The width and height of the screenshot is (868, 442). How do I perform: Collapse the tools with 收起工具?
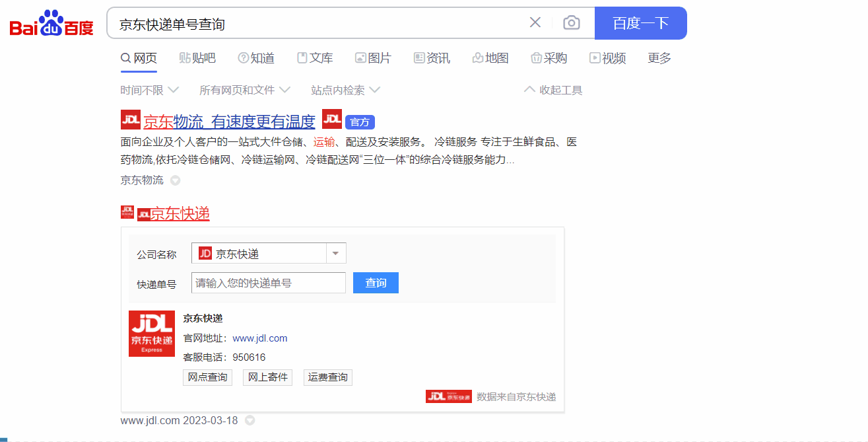[553, 90]
